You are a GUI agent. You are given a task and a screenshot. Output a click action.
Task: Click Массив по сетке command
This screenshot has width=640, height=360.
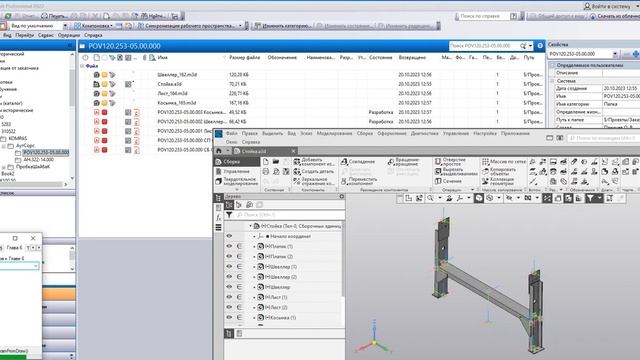pyautogui.click(x=504, y=162)
